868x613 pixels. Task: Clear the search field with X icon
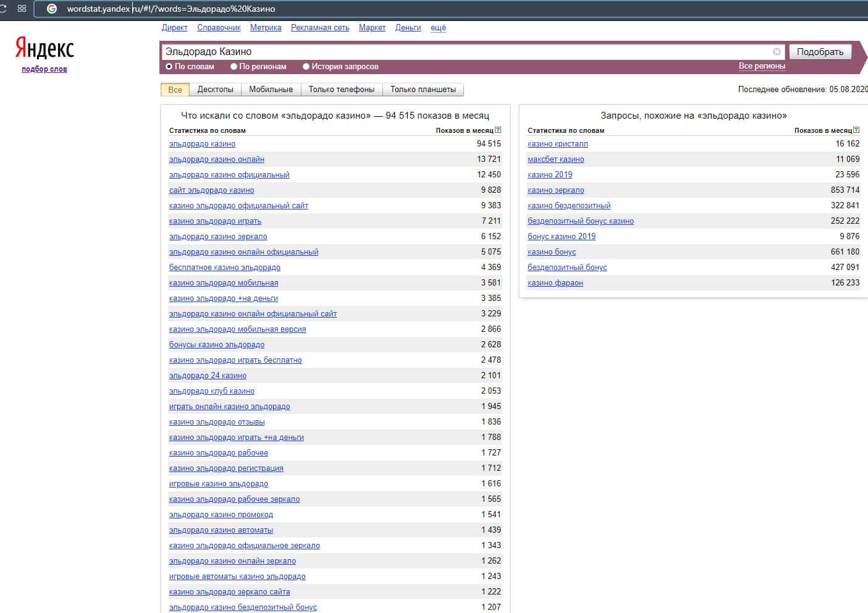[777, 52]
